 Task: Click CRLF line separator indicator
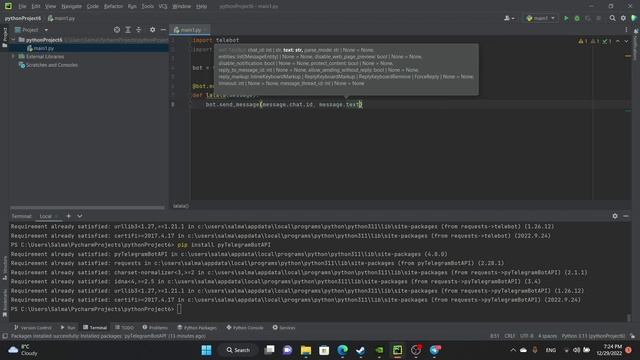point(509,336)
